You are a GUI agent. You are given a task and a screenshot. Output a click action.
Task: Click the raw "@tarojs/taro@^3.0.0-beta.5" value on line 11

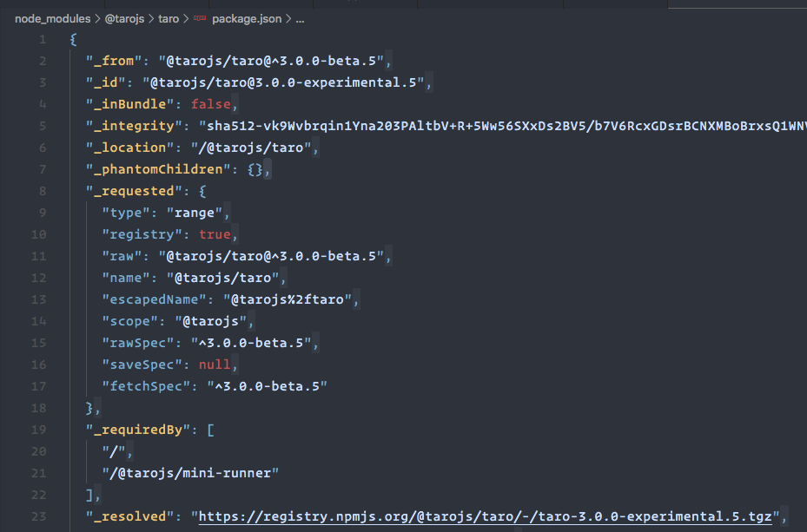tap(271, 256)
